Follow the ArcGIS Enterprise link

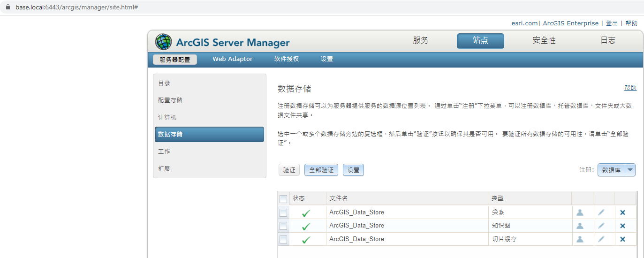(x=570, y=23)
